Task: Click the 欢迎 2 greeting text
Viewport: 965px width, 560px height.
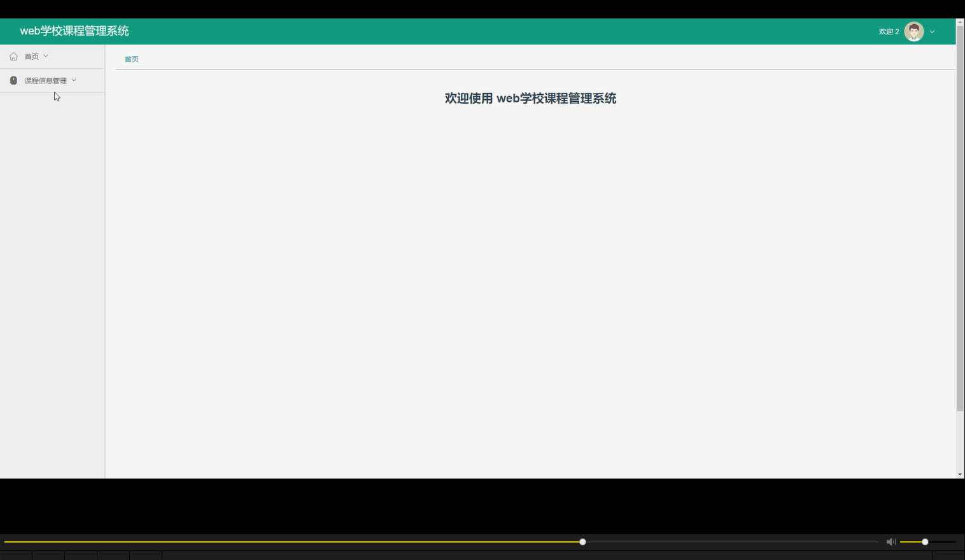Action: pos(888,31)
